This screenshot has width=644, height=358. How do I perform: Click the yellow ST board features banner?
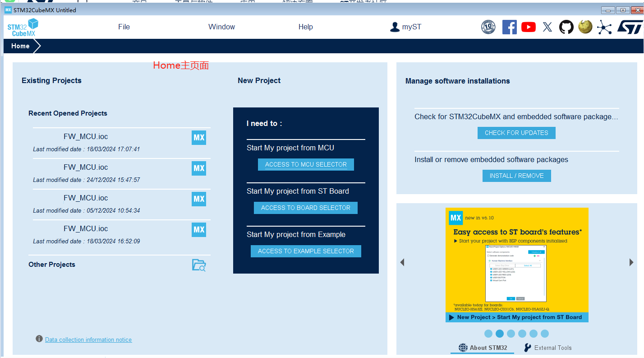tap(517, 265)
